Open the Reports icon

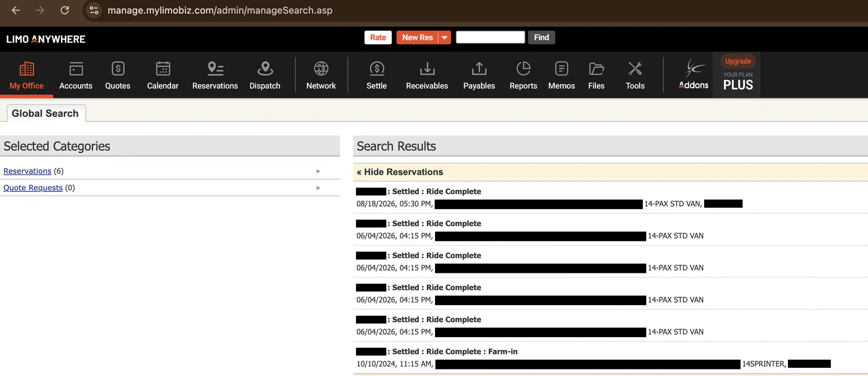pyautogui.click(x=523, y=69)
